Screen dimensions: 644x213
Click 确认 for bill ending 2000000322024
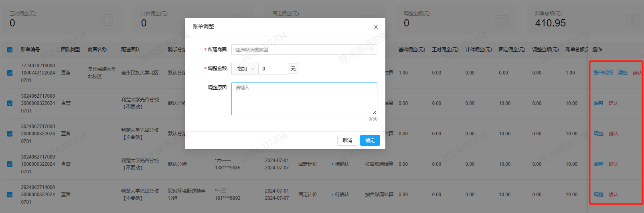(x=613, y=134)
